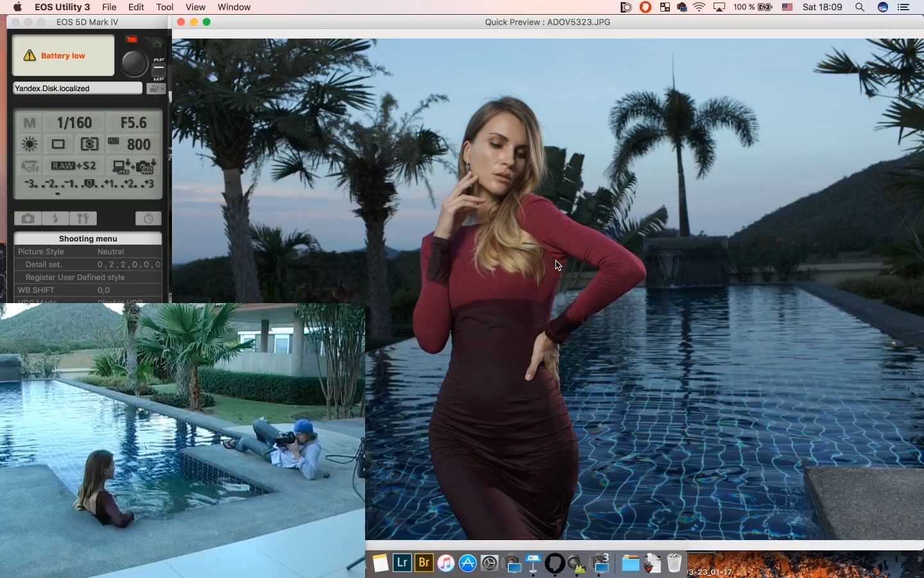Open System Preferences from the dock
The image size is (924, 578).
490,563
